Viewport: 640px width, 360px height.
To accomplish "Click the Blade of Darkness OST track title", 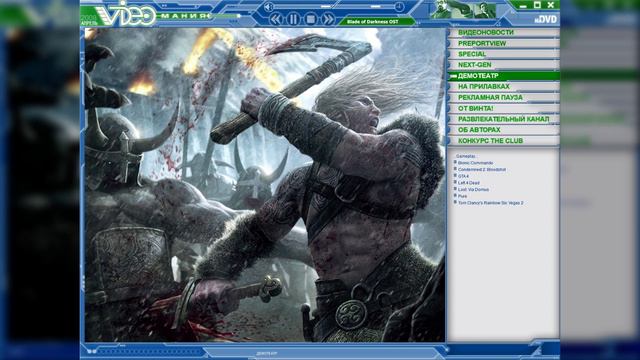I will (372, 22).
